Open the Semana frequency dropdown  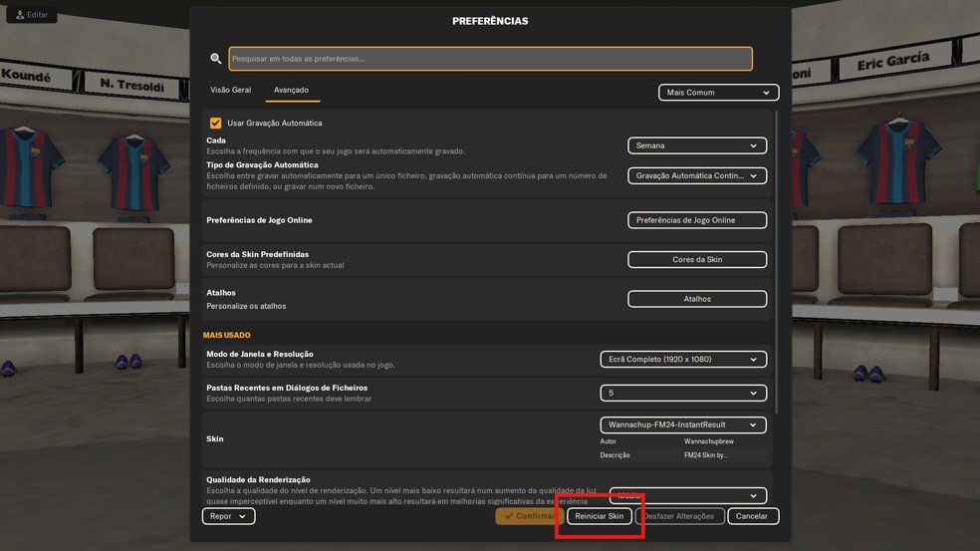coord(697,145)
